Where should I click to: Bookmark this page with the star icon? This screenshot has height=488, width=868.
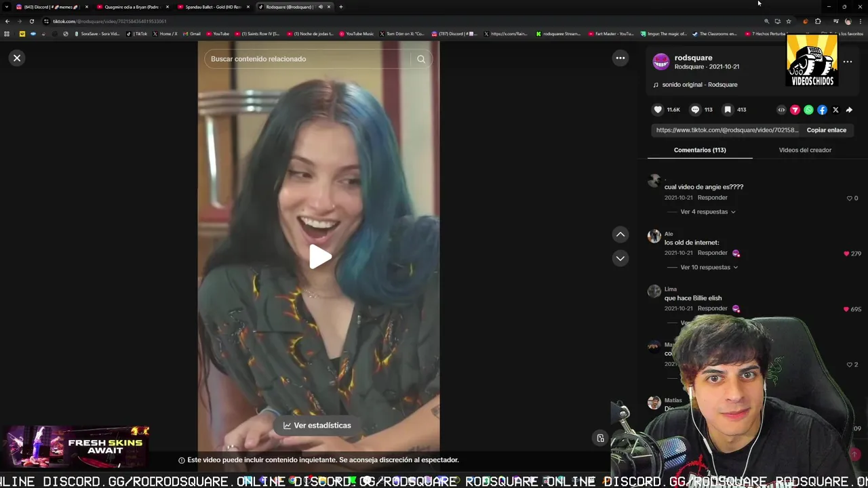coord(788,21)
